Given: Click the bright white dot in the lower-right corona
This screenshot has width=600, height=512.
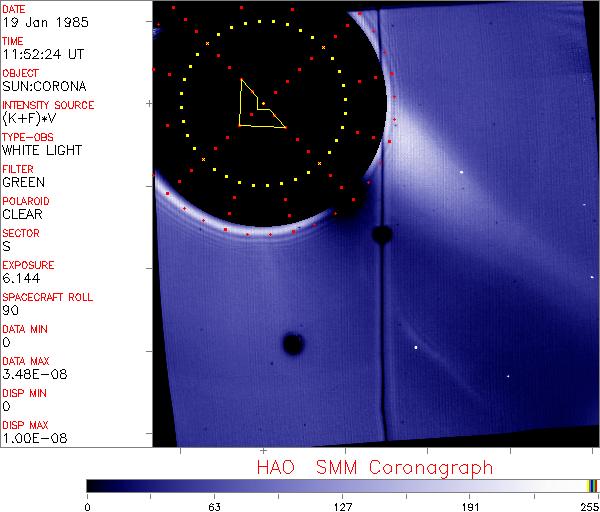Looking at the screenshot, I should tap(416, 347).
